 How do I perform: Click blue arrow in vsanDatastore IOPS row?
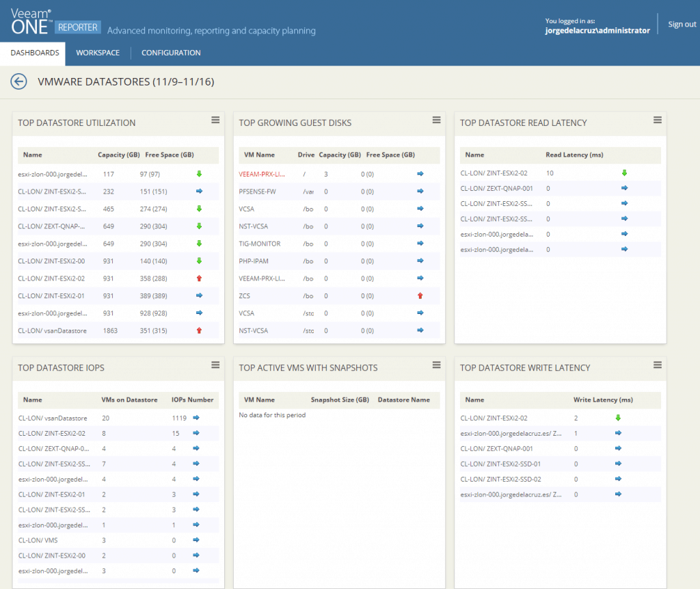click(196, 418)
